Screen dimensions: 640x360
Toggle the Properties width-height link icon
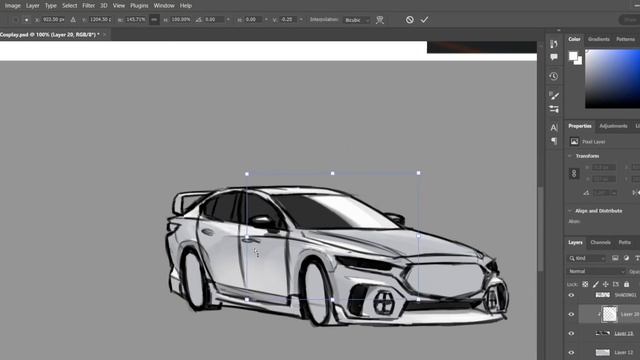(x=574, y=173)
